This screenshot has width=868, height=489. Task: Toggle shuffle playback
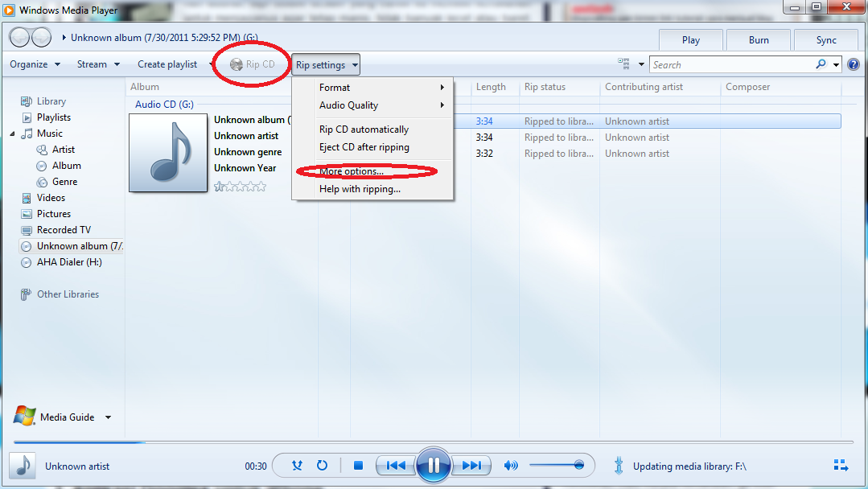[x=297, y=465]
